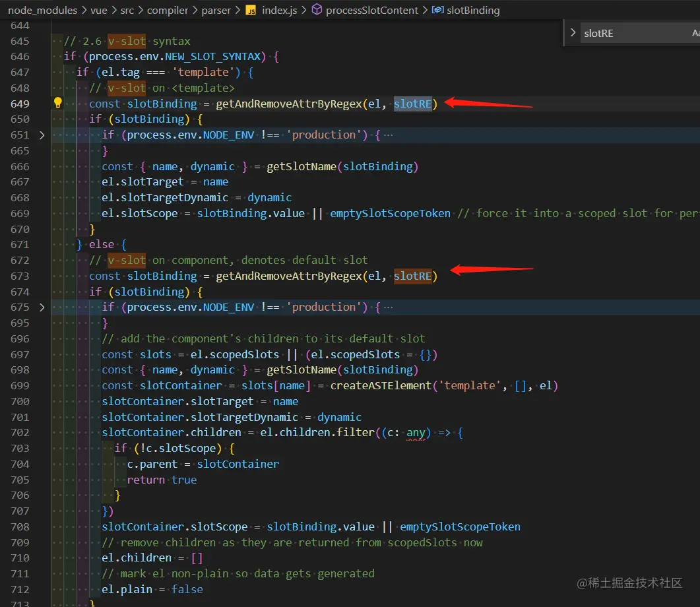Click highlighted slotRE on line 673
The width and height of the screenshot is (700, 607).
412,276
